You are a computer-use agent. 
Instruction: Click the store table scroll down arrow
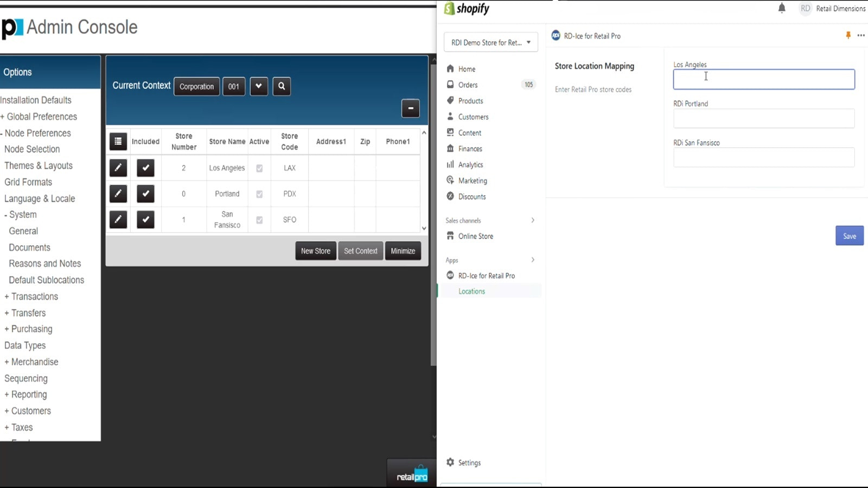[424, 228]
